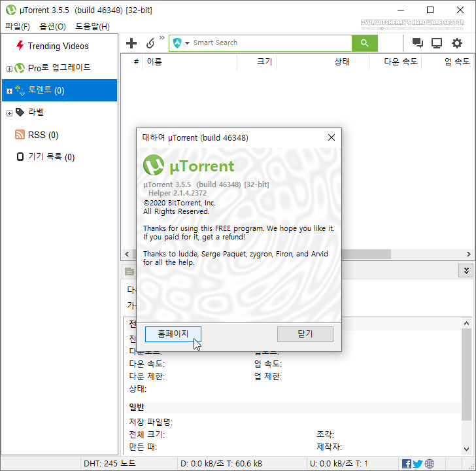Click the detail pane vertical scrollbar thumb
This screenshot has width=476, height=471.
[x=467, y=374]
